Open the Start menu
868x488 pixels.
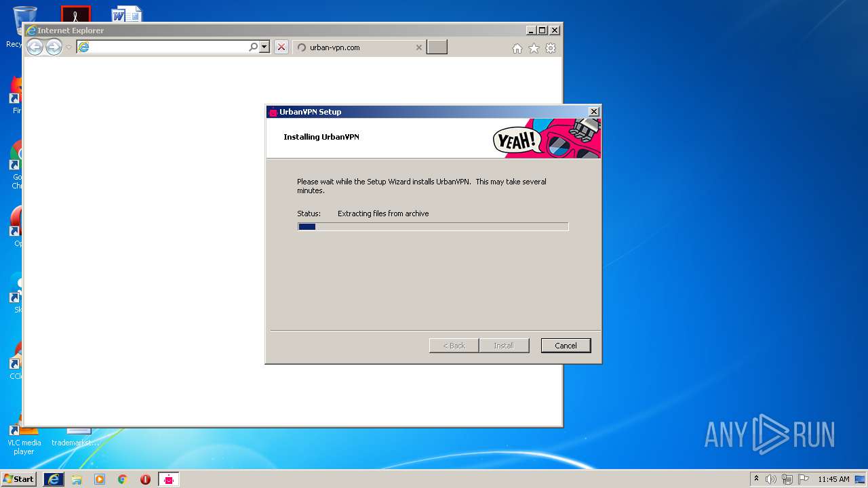click(x=18, y=479)
